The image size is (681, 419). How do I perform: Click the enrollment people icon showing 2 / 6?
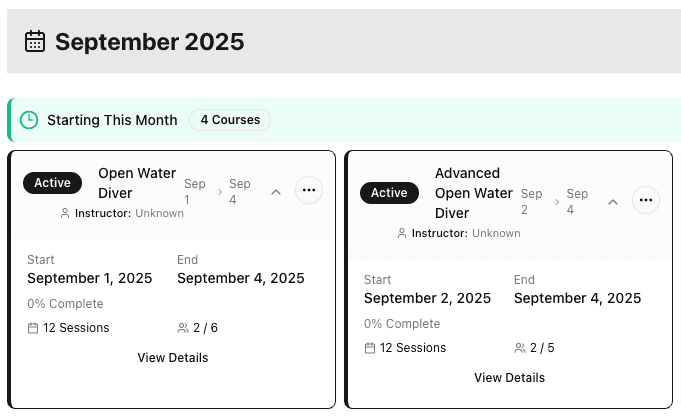183,328
